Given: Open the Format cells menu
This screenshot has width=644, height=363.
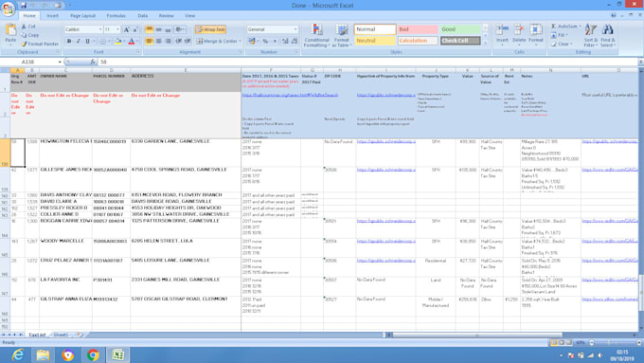Looking at the screenshot, I should click(x=536, y=34).
